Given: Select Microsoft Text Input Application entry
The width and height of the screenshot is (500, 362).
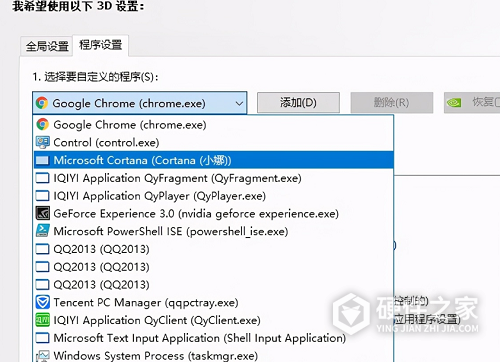Looking at the screenshot, I should pyautogui.click(x=213, y=338).
